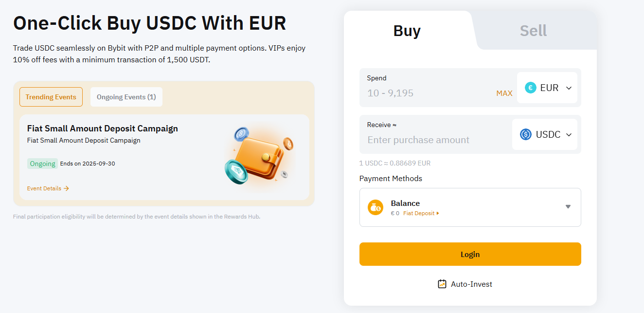Click the Auto-Invest calendar icon
This screenshot has height=313, width=644.
click(442, 283)
